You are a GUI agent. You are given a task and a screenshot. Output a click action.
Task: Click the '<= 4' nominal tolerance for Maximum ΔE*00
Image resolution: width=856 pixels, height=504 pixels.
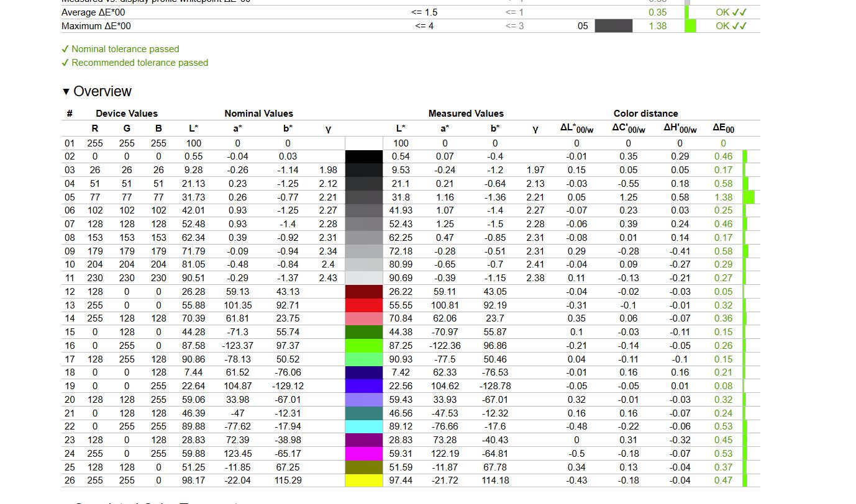(424, 26)
